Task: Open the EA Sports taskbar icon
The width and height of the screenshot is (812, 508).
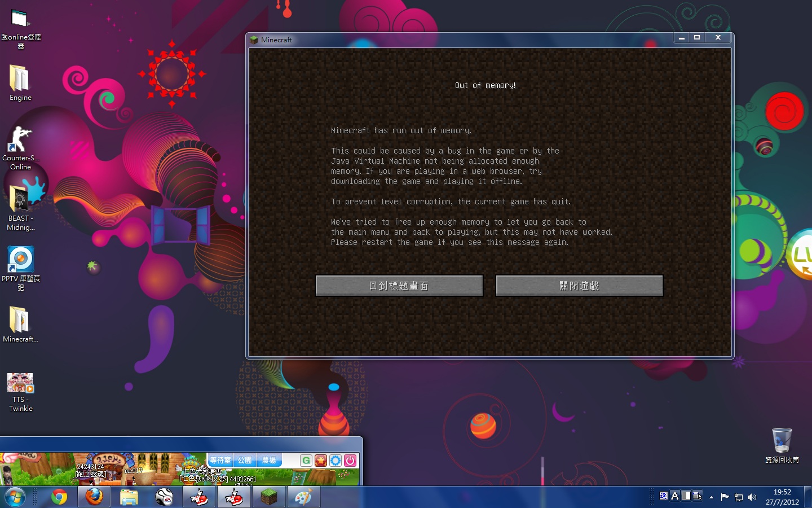Action: click(164, 497)
